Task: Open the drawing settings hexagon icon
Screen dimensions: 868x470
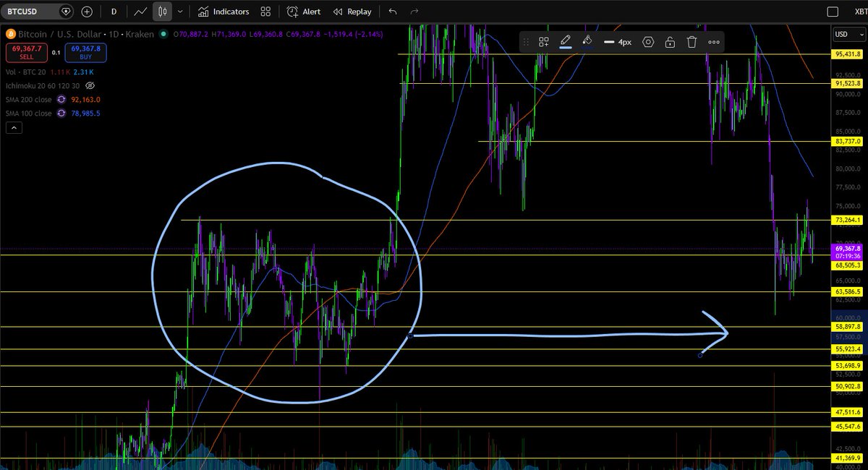Action: tap(648, 42)
